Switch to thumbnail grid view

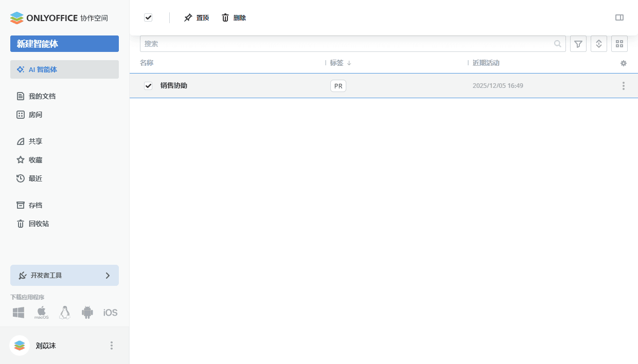coord(619,44)
